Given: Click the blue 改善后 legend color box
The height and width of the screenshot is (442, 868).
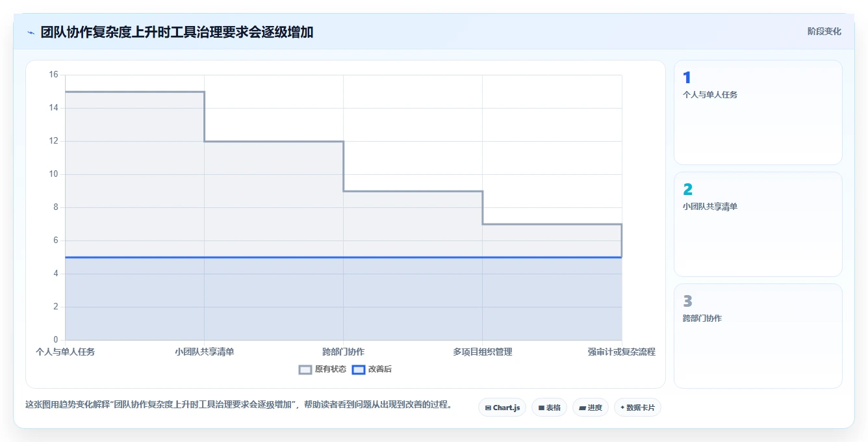Looking at the screenshot, I should pyautogui.click(x=359, y=369).
